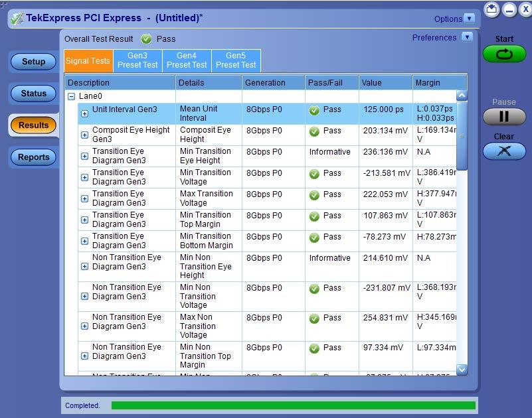
Task: Click the pass checkmark for Min Transition Top Margin
Action: tap(314, 216)
